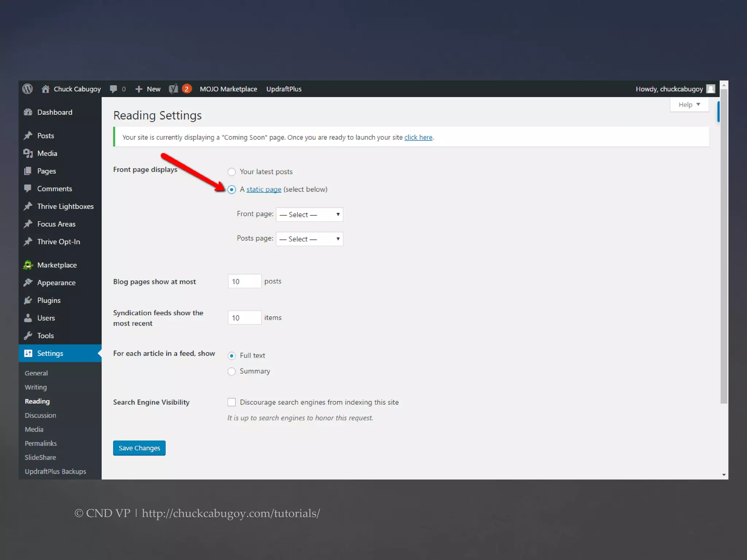
Task: Click the Blog pages show at most field
Action: click(x=244, y=281)
